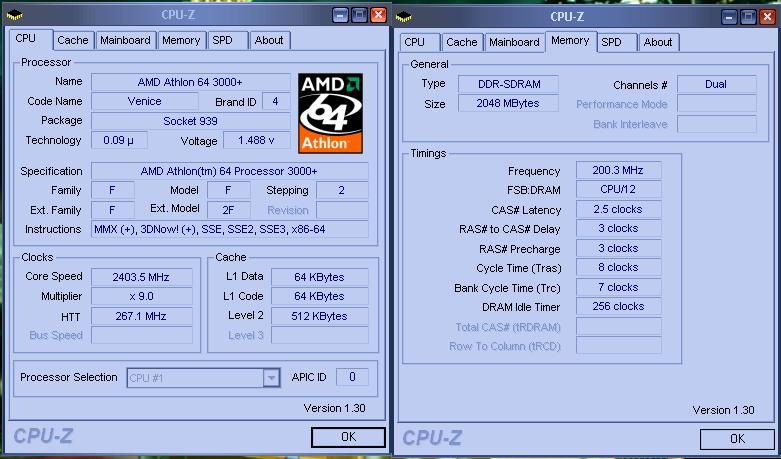Click HTT value 267.1 MHz
Viewport: 781px width, 459px height.
pos(141,316)
